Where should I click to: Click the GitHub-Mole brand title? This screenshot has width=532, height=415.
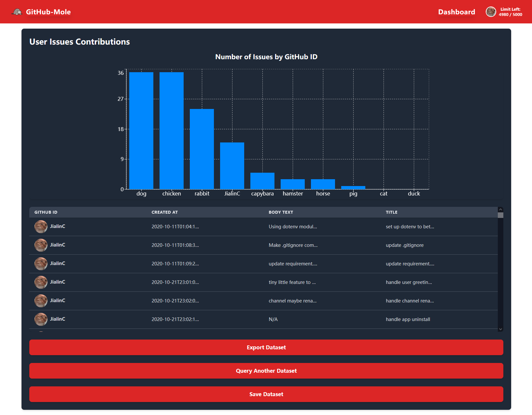[x=48, y=12]
